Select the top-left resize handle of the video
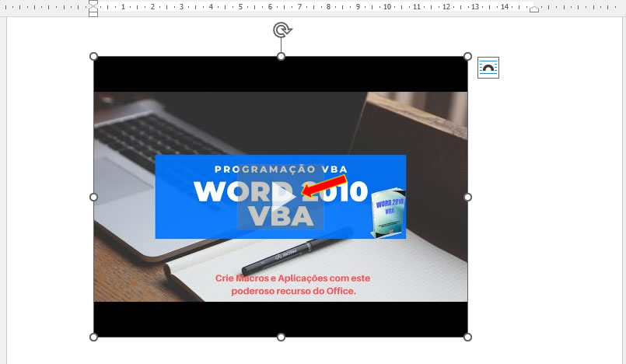The image size is (626, 364). coord(93,56)
